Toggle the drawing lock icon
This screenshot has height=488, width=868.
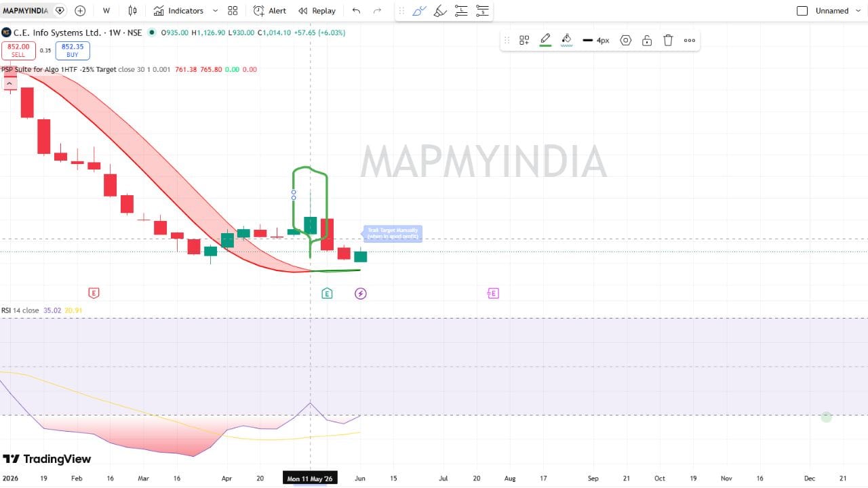[x=647, y=41]
